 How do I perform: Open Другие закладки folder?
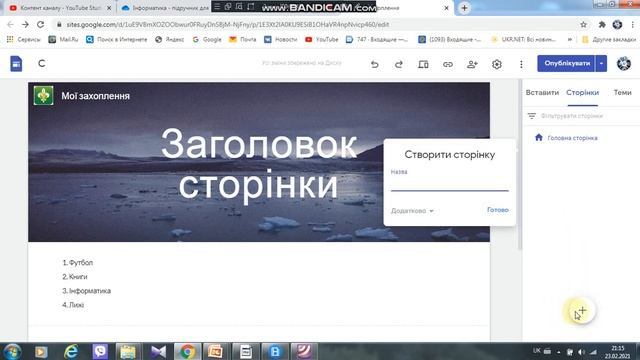click(x=609, y=40)
